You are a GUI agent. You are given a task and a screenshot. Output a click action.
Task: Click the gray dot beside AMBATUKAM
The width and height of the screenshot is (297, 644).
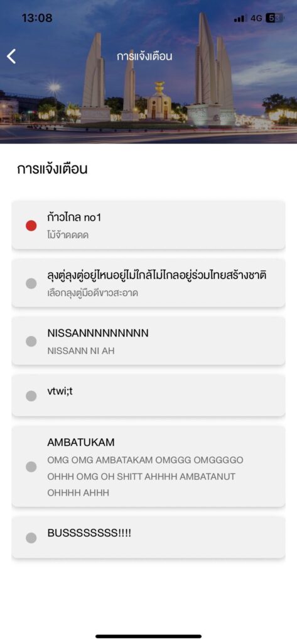(31, 467)
